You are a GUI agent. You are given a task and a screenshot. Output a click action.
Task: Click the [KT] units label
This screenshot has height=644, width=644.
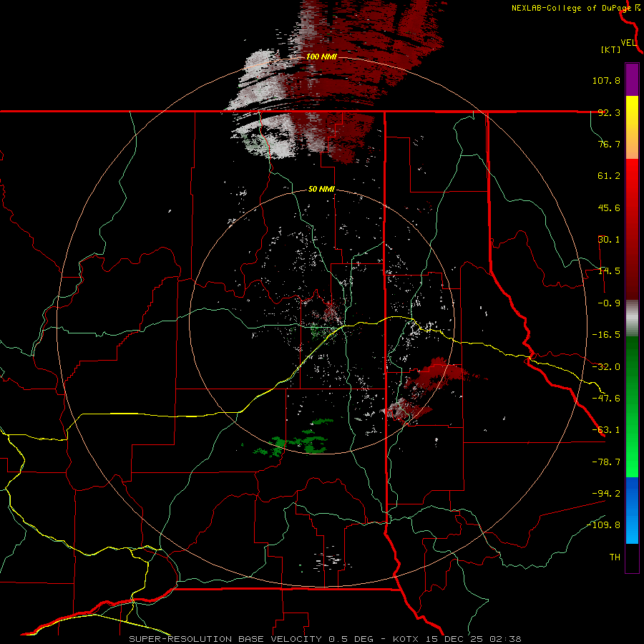tap(610, 49)
